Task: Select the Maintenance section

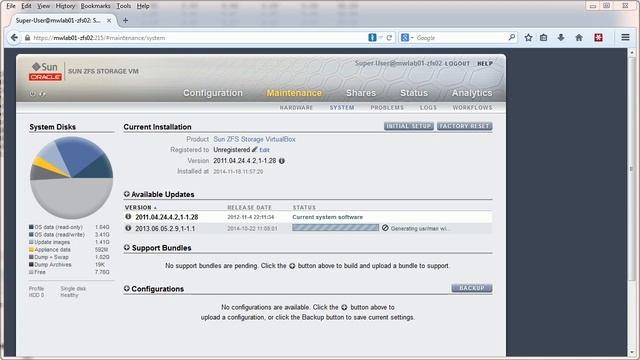Action: [294, 93]
